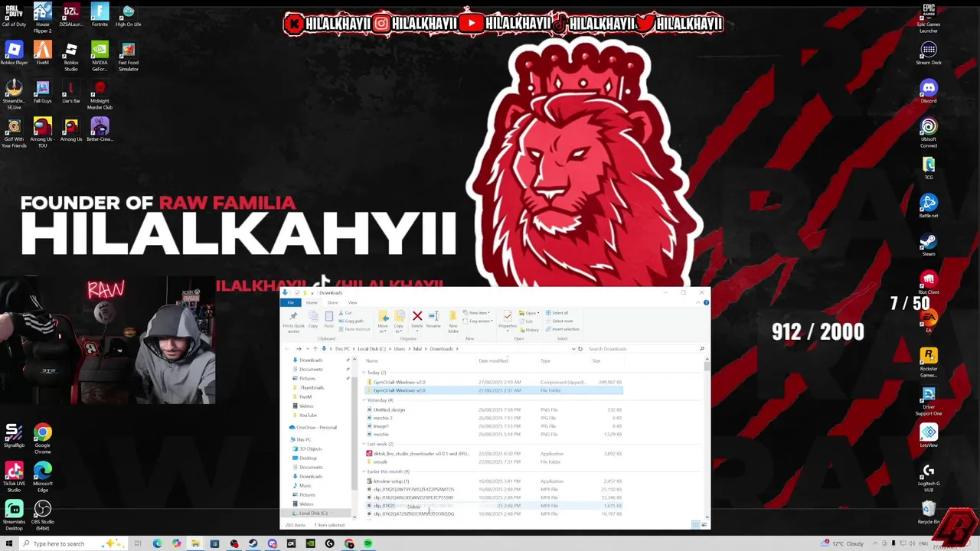Open the OBS Studio desktop icon
The height and width of the screenshot is (551, 980).
tap(42, 515)
